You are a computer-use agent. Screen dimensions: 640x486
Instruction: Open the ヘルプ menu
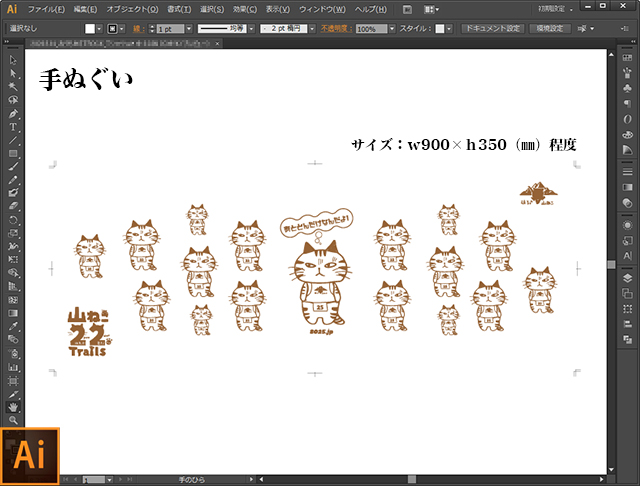(371, 9)
